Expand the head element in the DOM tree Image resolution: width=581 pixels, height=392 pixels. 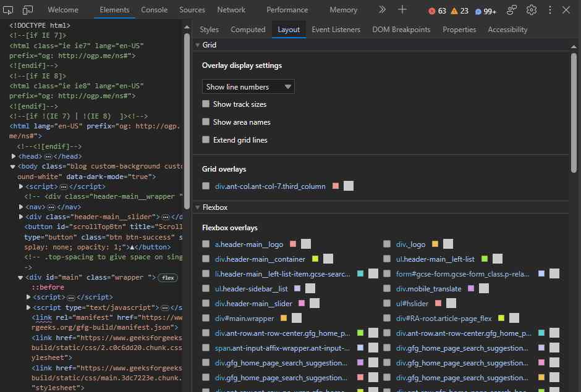(x=14, y=157)
